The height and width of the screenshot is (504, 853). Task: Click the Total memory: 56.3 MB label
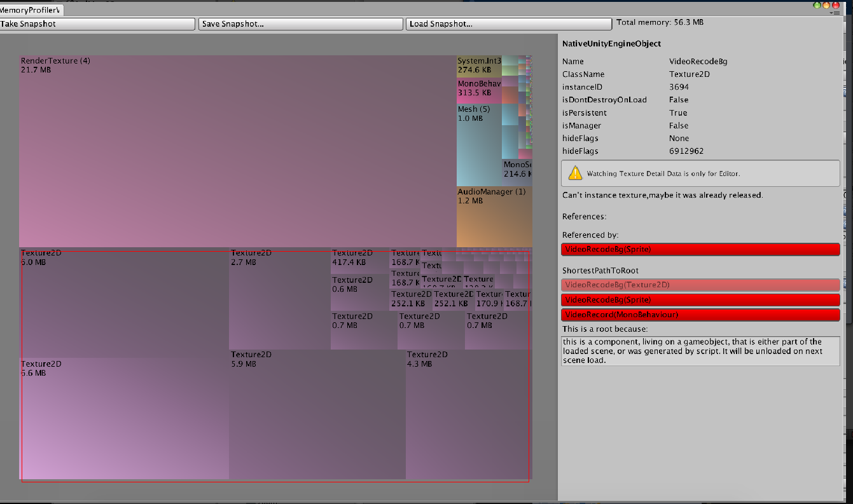(x=660, y=22)
